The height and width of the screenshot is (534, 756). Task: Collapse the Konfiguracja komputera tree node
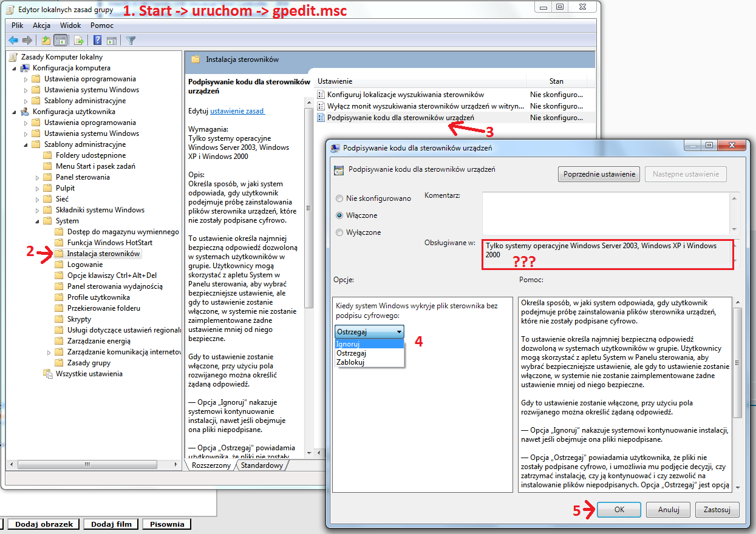pos(14,68)
